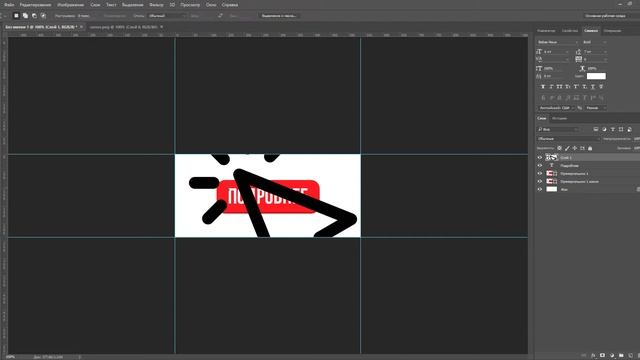Switch to the История panel tab
The image size is (640, 360).
click(x=559, y=118)
